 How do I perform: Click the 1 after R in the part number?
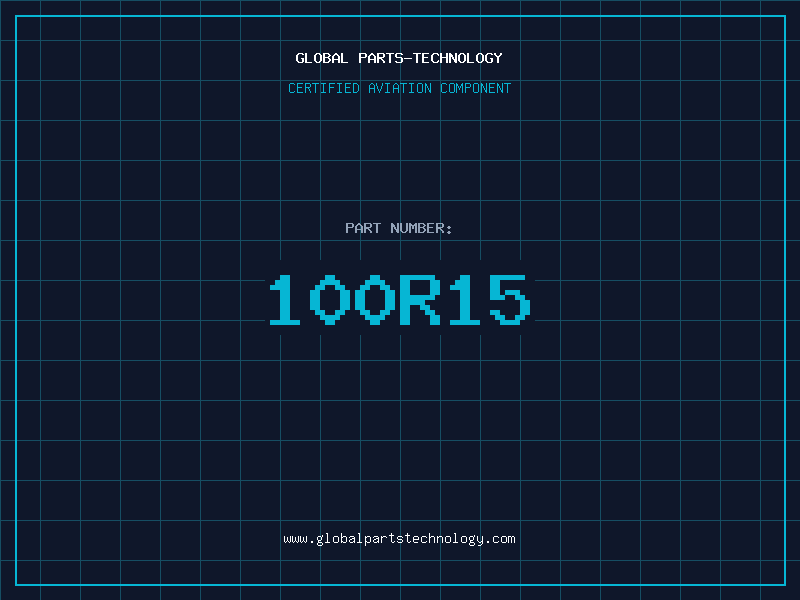[x=465, y=300]
